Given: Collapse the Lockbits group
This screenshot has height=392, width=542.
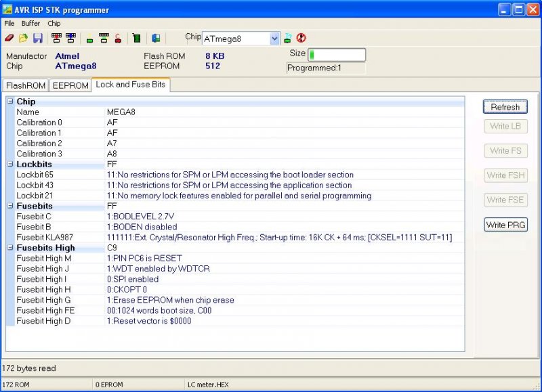Looking at the screenshot, I should (x=10, y=164).
